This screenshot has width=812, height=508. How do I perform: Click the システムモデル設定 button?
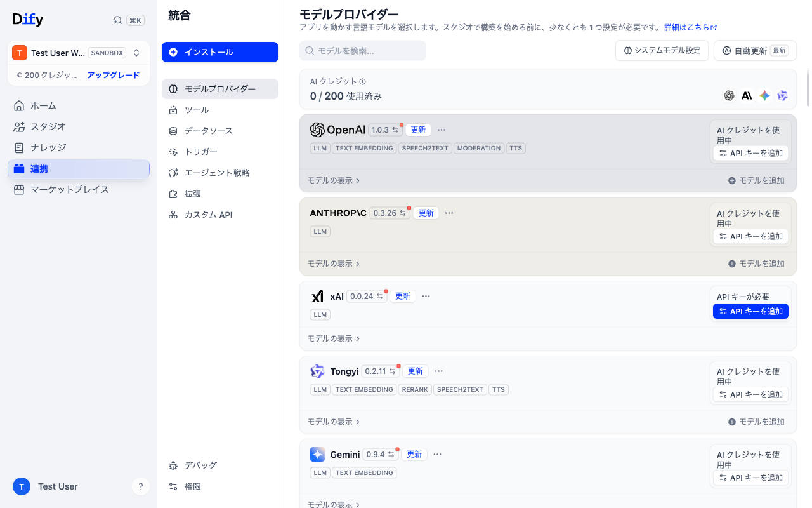(662, 51)
